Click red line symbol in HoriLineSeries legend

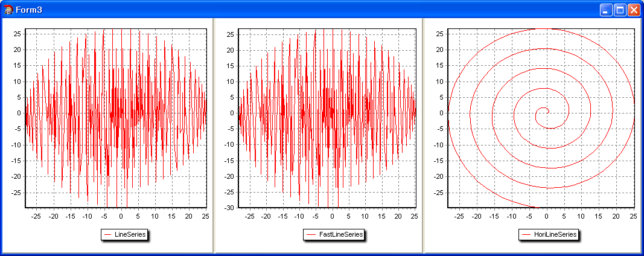coord(525,234)
